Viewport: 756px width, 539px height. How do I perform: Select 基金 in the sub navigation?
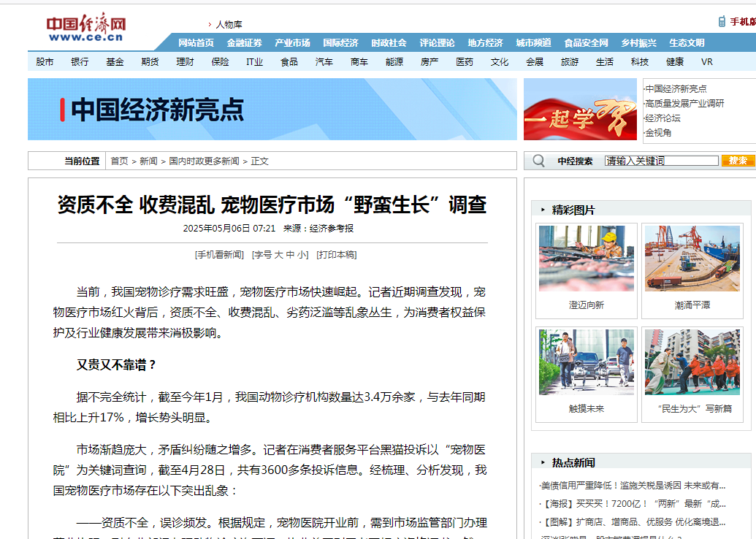point(115,61)
